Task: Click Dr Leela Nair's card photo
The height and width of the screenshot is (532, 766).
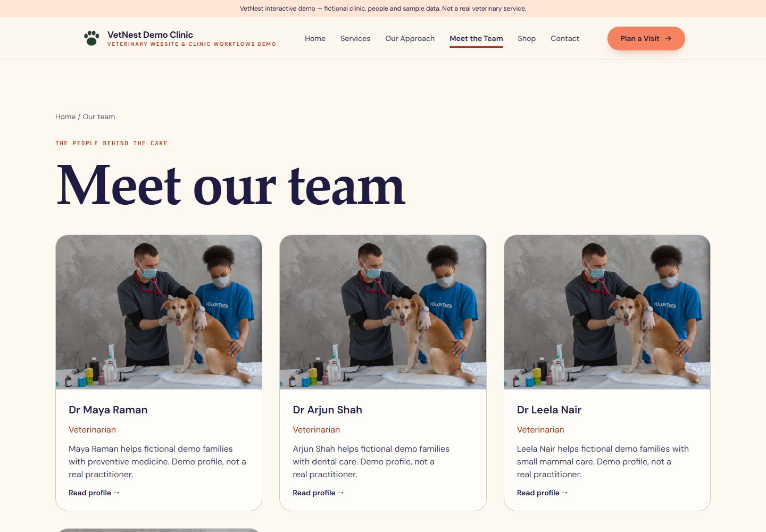Action: (607, 312)
